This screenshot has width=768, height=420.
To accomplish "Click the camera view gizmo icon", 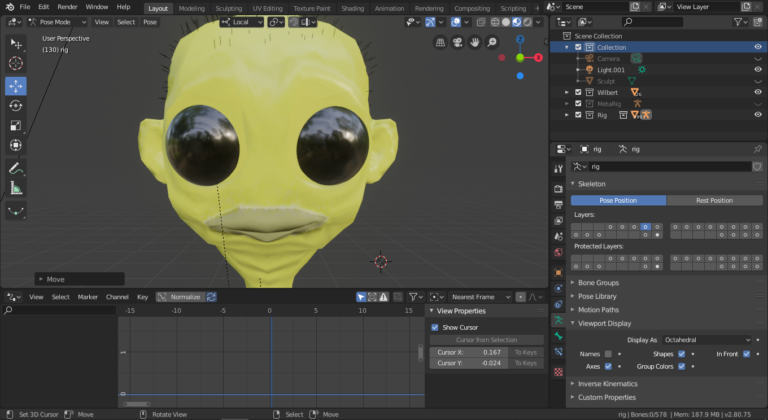I will tap(458, 43).
